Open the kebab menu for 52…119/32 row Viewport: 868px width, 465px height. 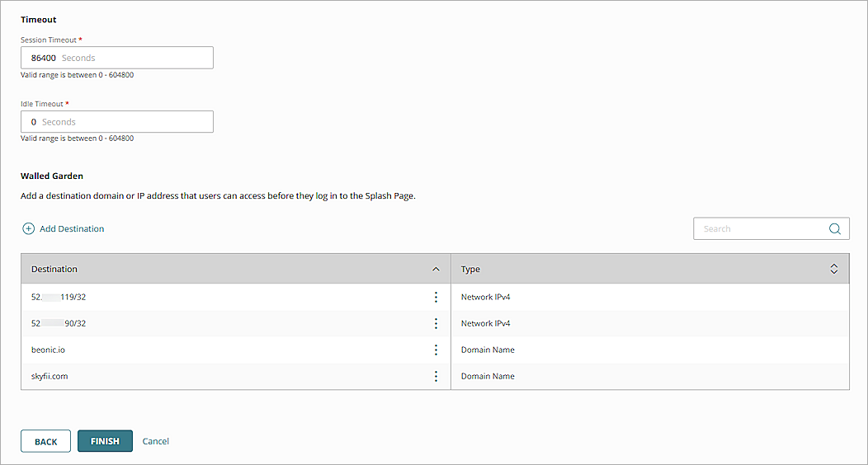coord(436,297)
